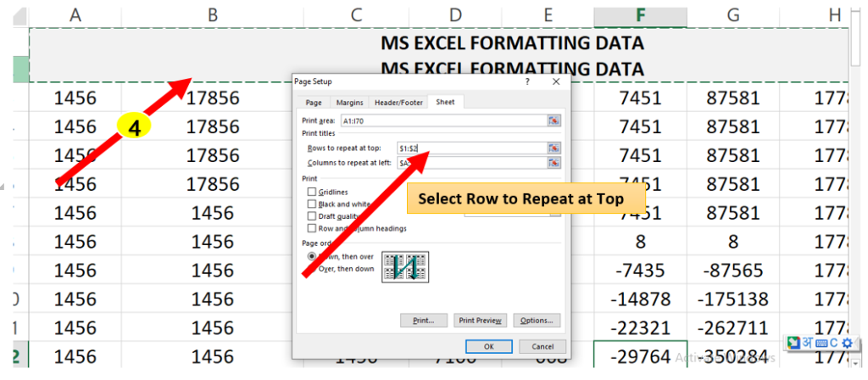Click the Columns to repeat at left field
Image resolution: width=868 pixels, height=380 pixels.
pyautogui.click(x=471, y=162)
